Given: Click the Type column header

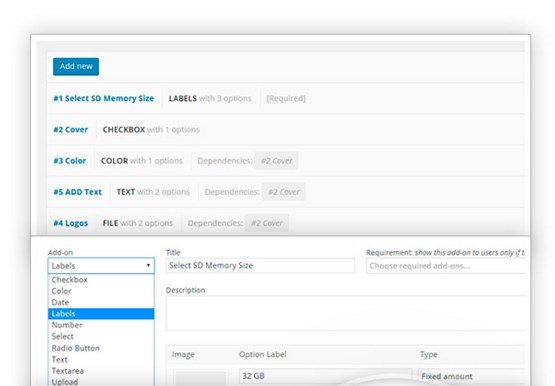Looking at the screenshot, I should (429, 354).
